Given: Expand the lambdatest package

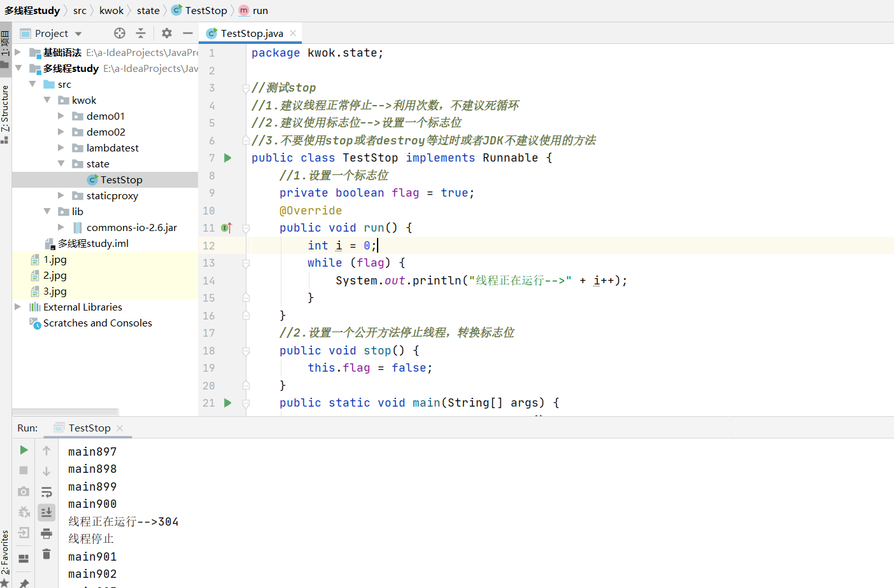Looking at the screenshot, I should tap(61, 148).
